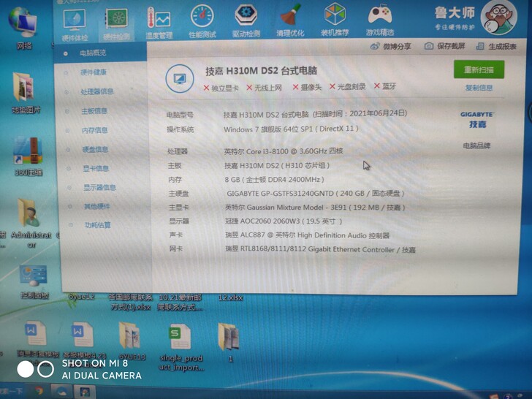Click the 光盘刻录 missing indicator

click(x=347, y=86)
